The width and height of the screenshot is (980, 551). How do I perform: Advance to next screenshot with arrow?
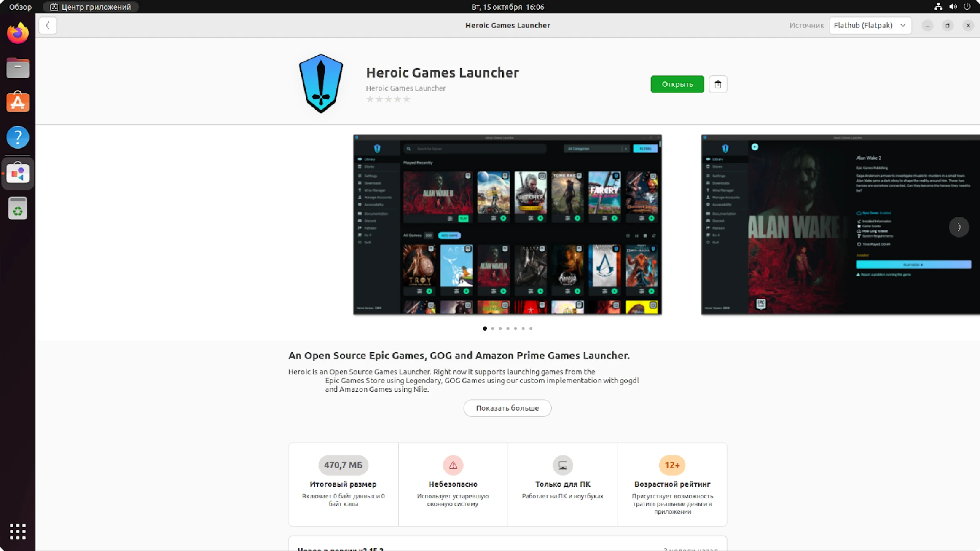click(x=959, y=227)
